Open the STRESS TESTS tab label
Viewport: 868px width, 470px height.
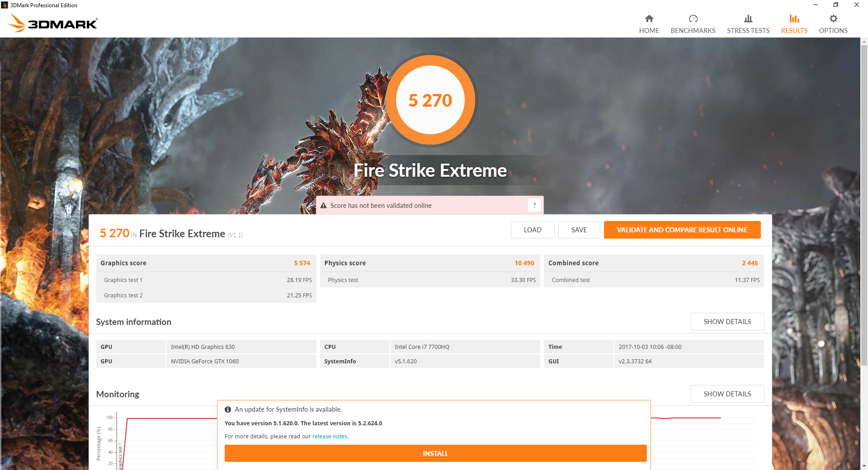click(x=748, y=30)
